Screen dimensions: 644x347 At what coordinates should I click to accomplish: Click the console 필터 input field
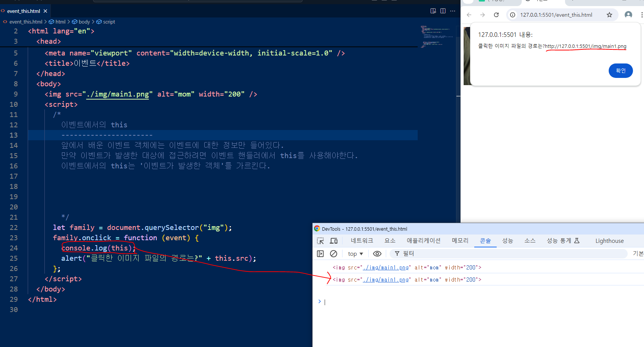click(x=509, y=254)
